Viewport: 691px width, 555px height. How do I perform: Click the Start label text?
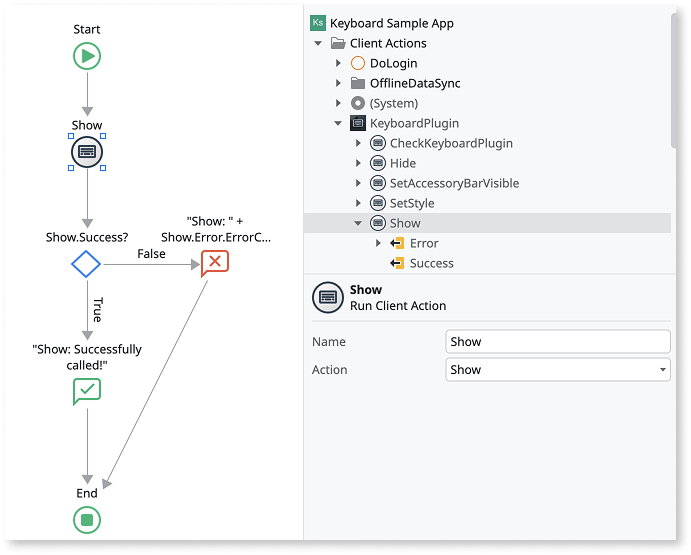coord(87,29)
